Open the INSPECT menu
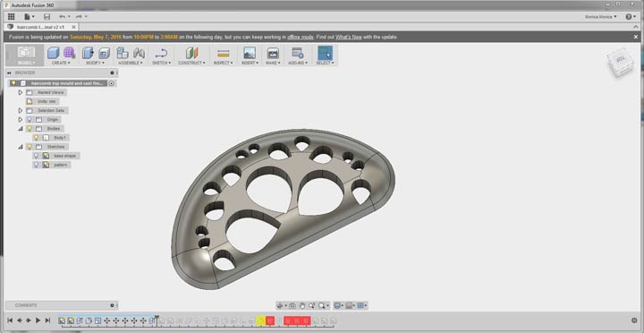The height and width of the screenshot is (333, 644). pos(224,63)
